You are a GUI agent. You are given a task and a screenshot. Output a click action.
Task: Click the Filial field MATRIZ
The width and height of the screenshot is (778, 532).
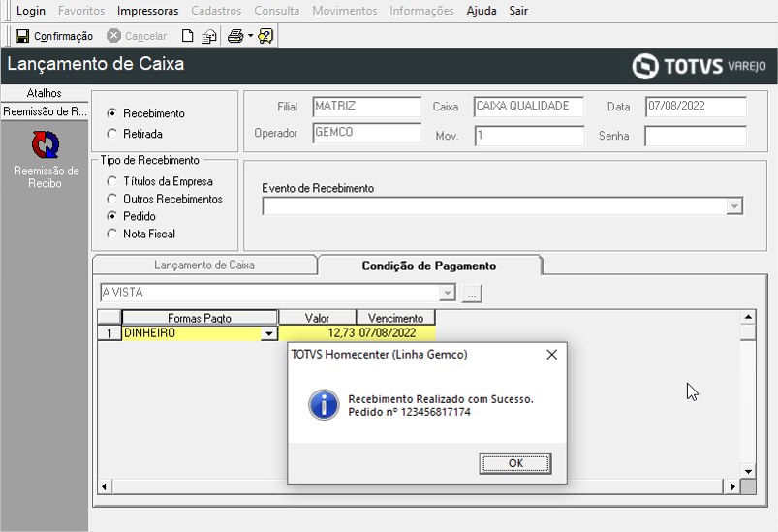(367, 107)
